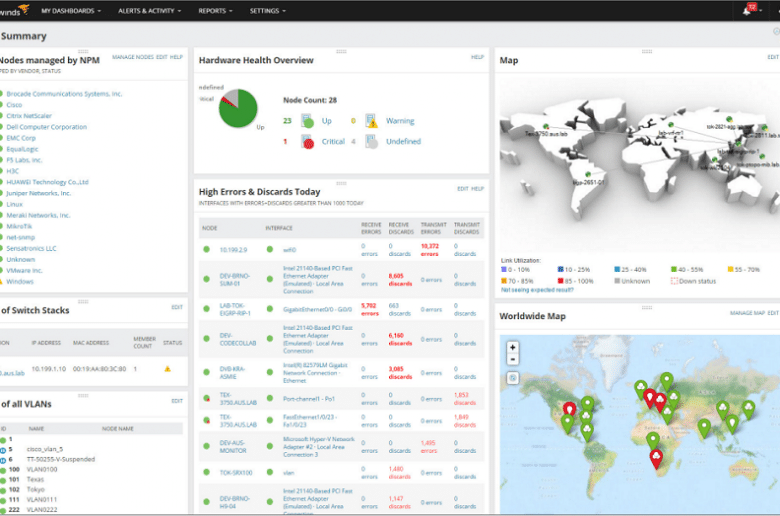Open the VMware Inc. vendor group
Screen dimensions: 780x516
[24, 270]
